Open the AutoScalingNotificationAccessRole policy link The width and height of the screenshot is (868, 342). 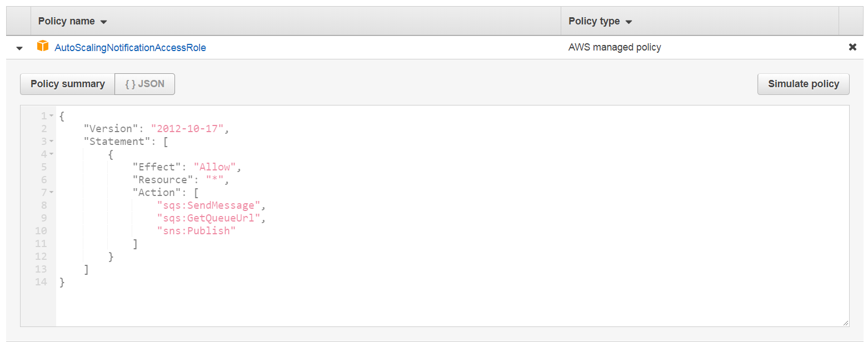130,48
